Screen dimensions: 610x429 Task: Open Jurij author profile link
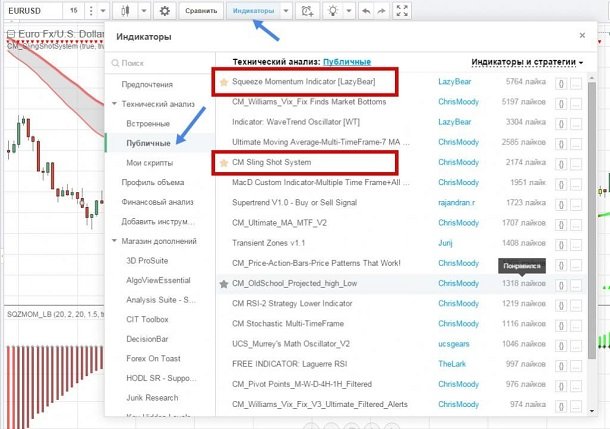pyautogui.click(x=445, y=243)
